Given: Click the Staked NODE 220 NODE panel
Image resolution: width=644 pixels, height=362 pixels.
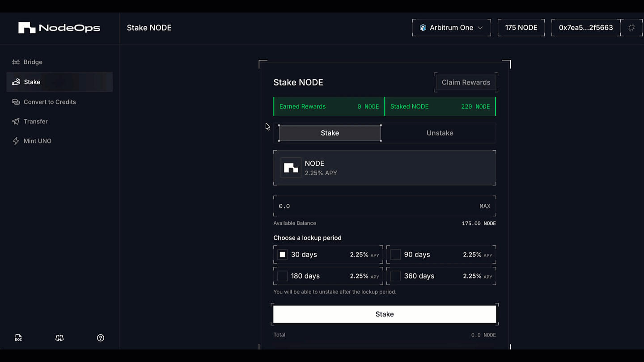Looking at the screenshot, I should coord(440,106).
